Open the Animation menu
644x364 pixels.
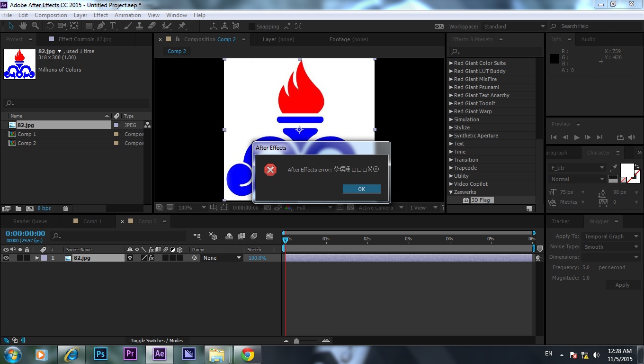pyautogui.click(x=128, y=15)
